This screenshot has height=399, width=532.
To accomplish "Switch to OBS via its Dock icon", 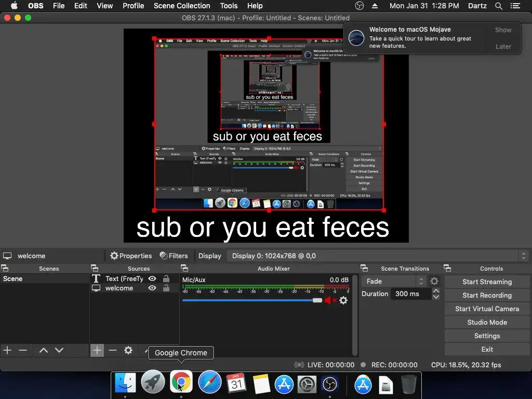I will coord(330,384).
